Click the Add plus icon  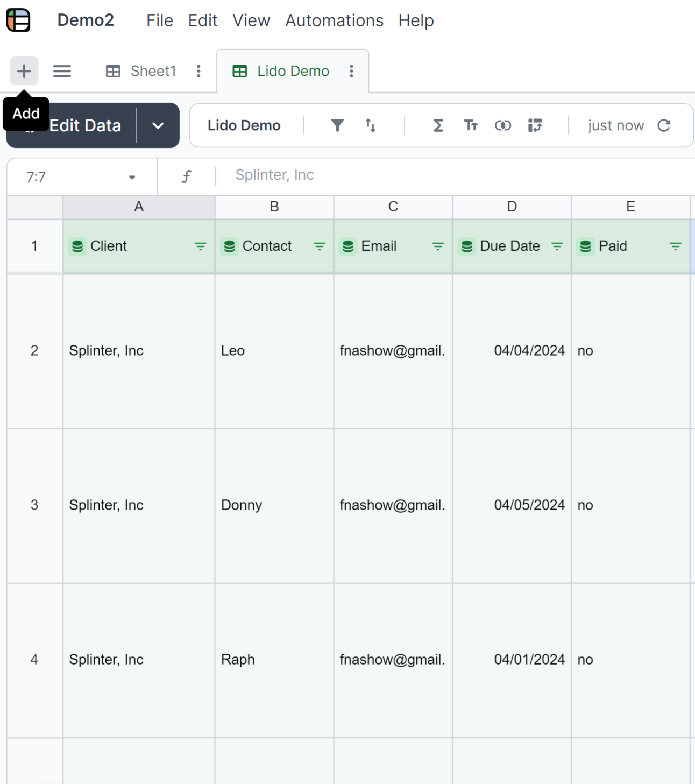(x=24, y=71)
